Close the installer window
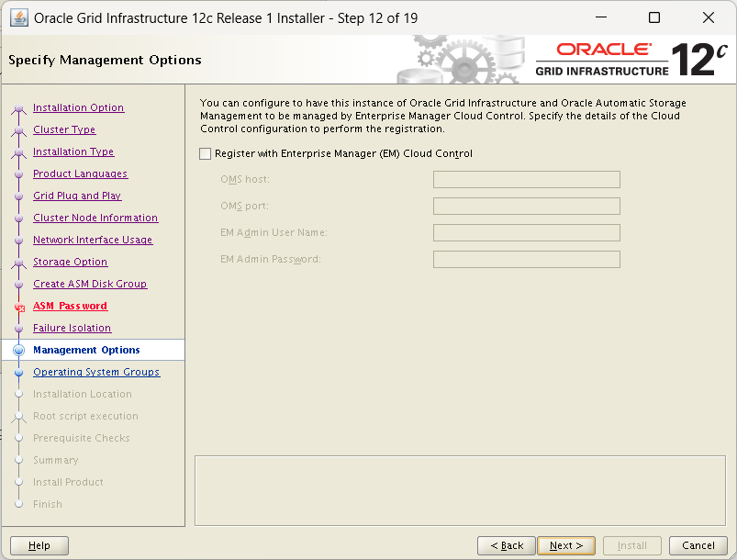 709,17
